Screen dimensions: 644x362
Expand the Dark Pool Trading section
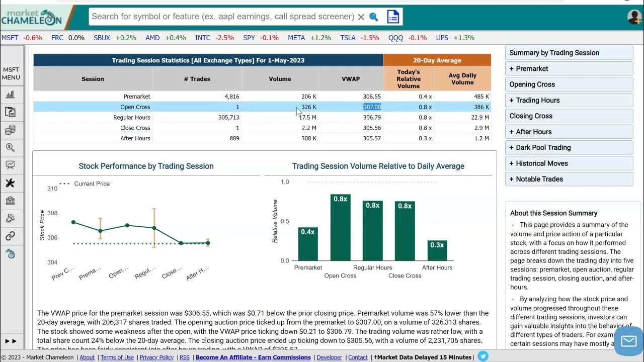point(569,147)
